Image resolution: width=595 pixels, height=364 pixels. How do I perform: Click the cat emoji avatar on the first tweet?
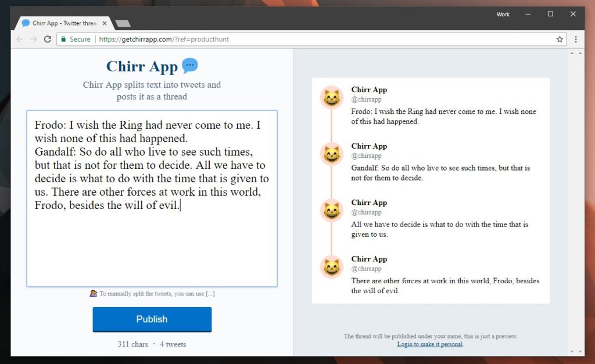click(331, 98)
